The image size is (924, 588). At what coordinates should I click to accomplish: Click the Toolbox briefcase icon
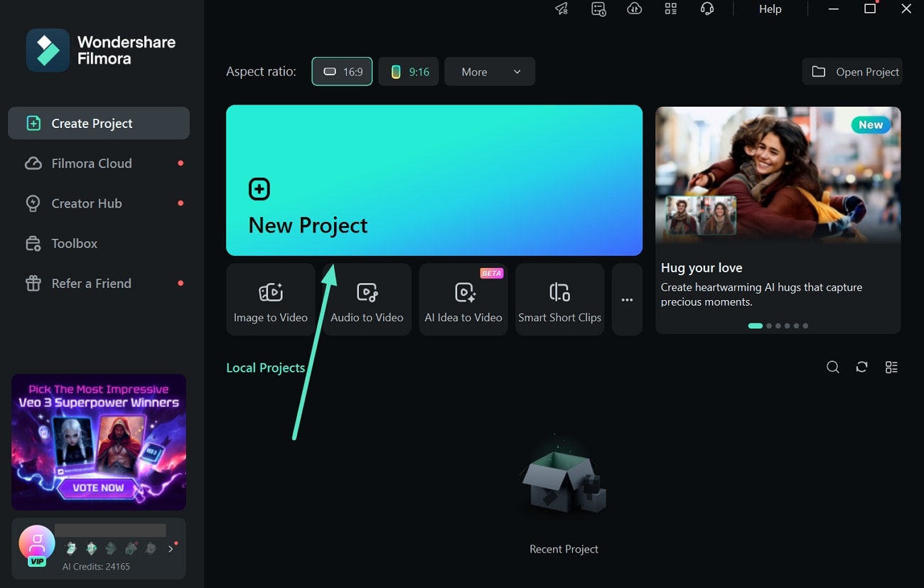[33, 243]
